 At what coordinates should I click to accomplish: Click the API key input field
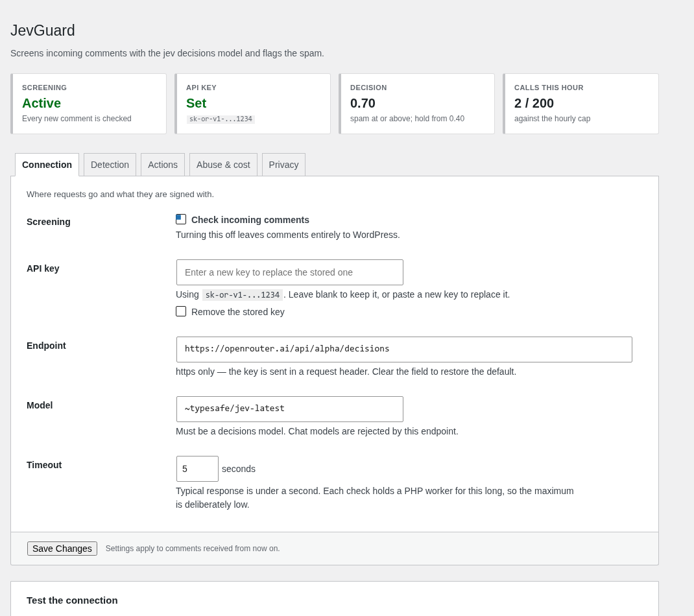tap(289, 272)
